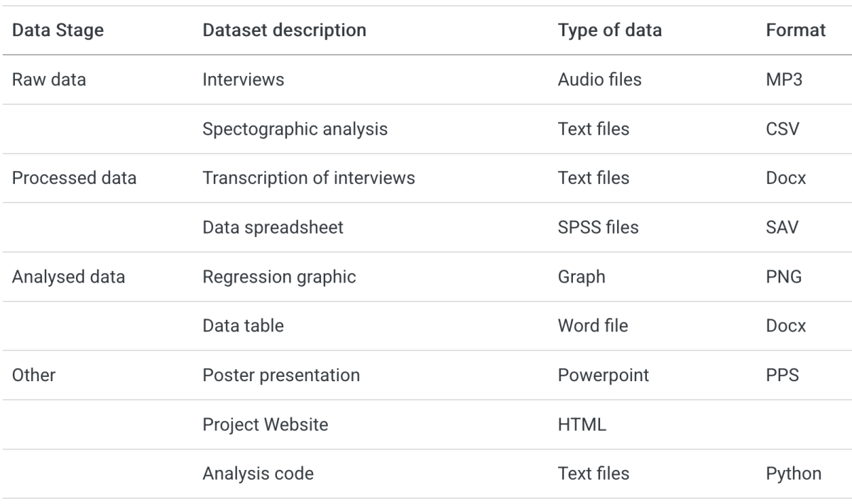852x504 pixels.
Task: Click the Project Website cell
Action: pos(266,424)
